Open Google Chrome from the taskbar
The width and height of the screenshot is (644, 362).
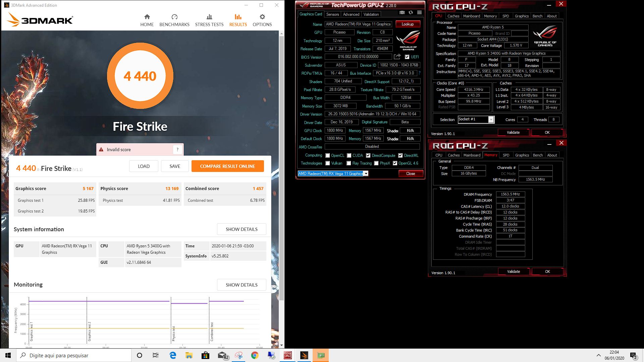(x=255, y=355)
